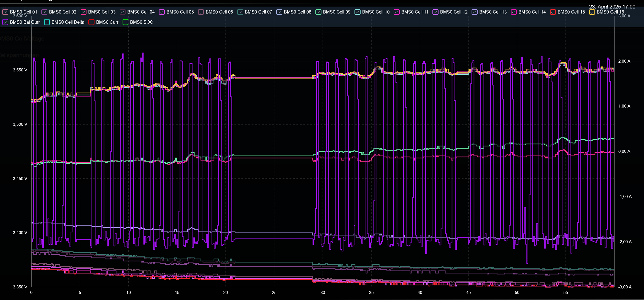Toggle BMS0 Cell 01 series checkbox

(x=5, y=12)
